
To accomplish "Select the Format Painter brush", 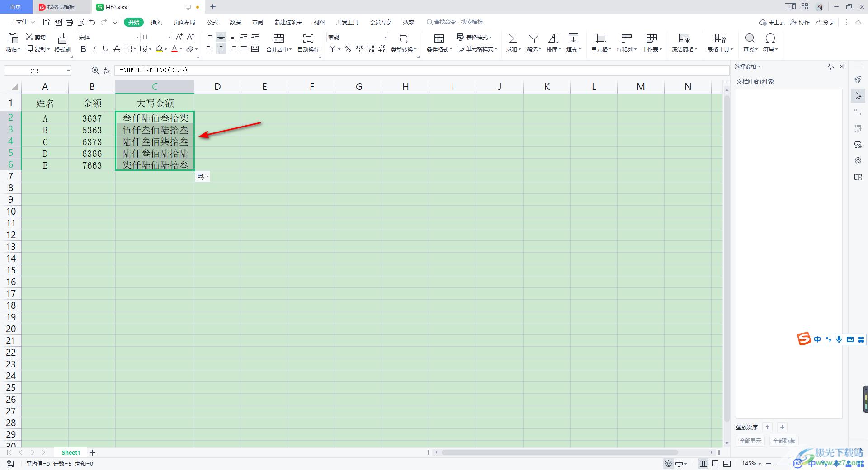I will [62, 38].
